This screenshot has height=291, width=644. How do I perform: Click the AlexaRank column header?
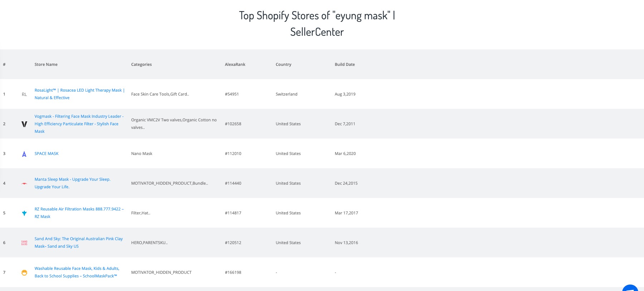235,64
